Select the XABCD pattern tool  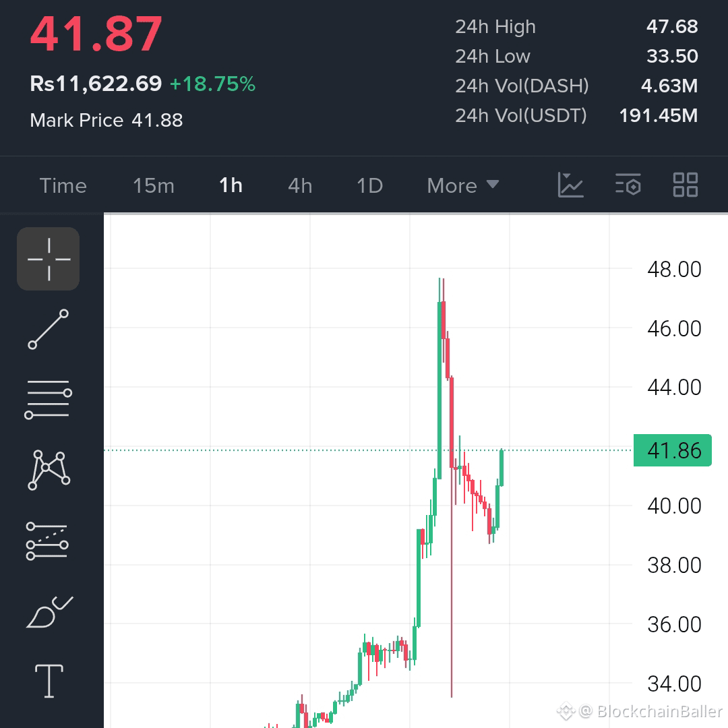(49, 470)
